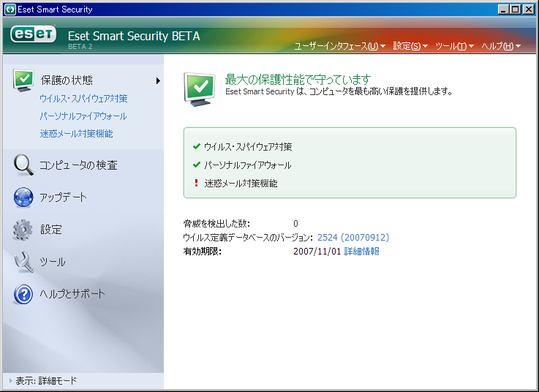Click 表示: 詳細モード label at bottom

point(46,380)
